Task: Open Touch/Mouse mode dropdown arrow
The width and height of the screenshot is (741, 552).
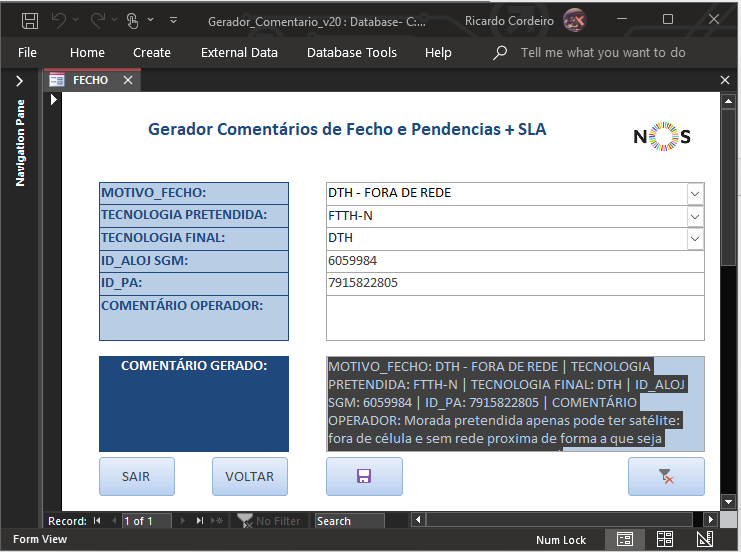Action: pos(150,20)
